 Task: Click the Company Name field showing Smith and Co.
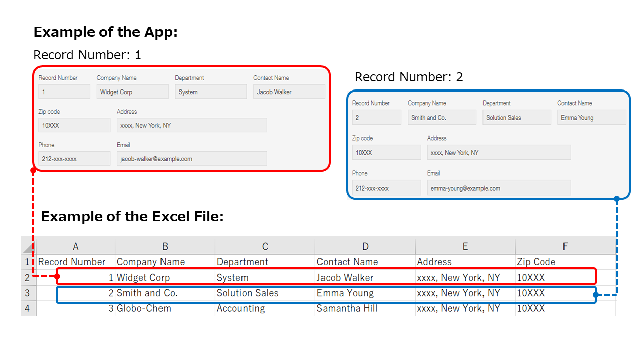(442, 117)
